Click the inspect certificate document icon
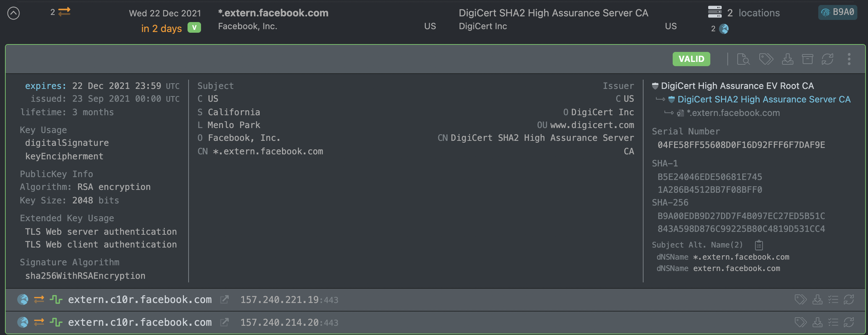The image size is (868, 335). (743, 59)
